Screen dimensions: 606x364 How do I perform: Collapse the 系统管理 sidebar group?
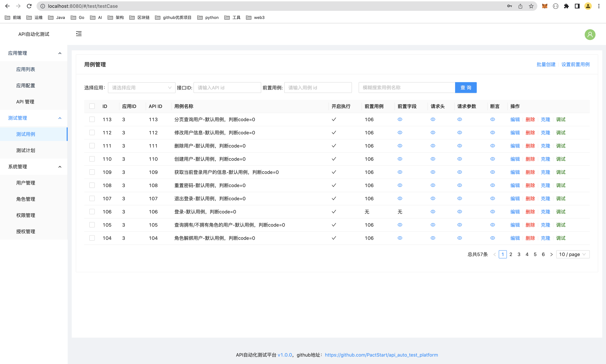point(34,167)
